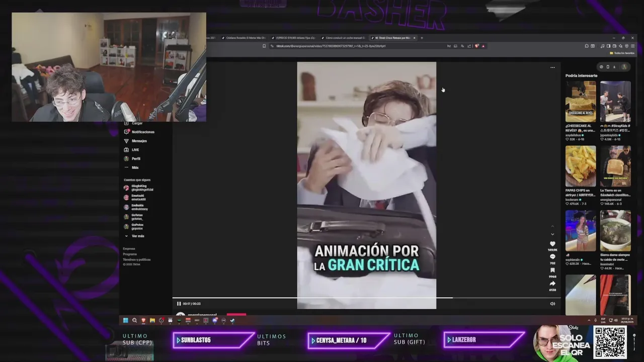Seek on the video progress bar
The image size is (644, 362).
pos(366,298)
